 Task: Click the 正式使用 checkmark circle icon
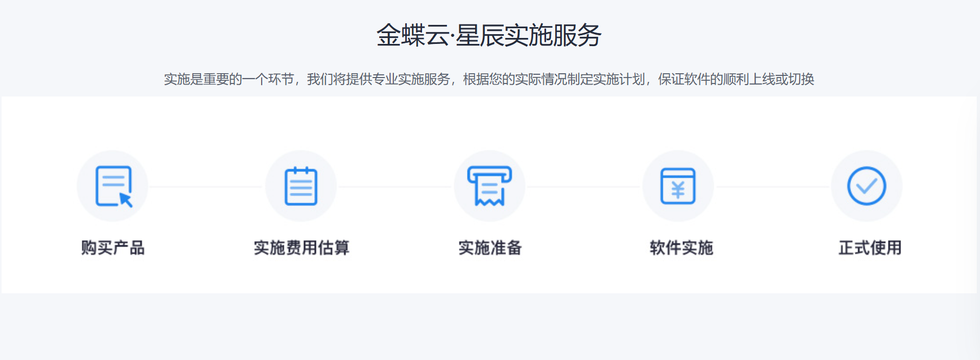click(x=866, y=186)
